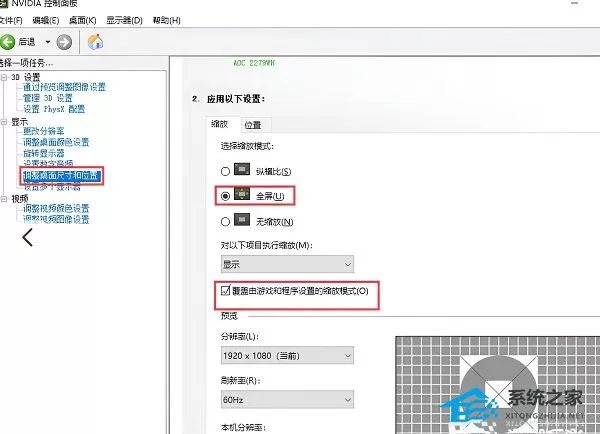The width and height of the screenshot is (600, 434).
Task: Click the green Back arrow icon
Action: 7,42
